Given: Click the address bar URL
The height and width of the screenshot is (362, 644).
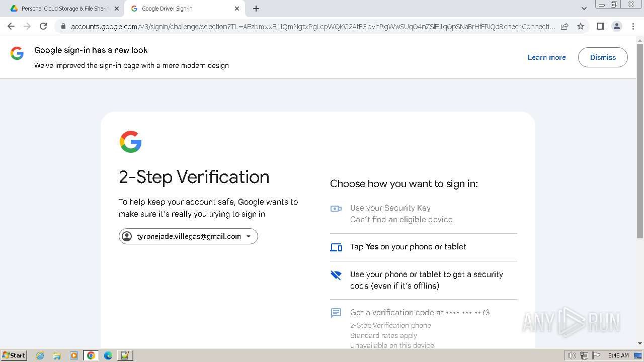Looking at the screenshot, I should click(x=312, y=27).
